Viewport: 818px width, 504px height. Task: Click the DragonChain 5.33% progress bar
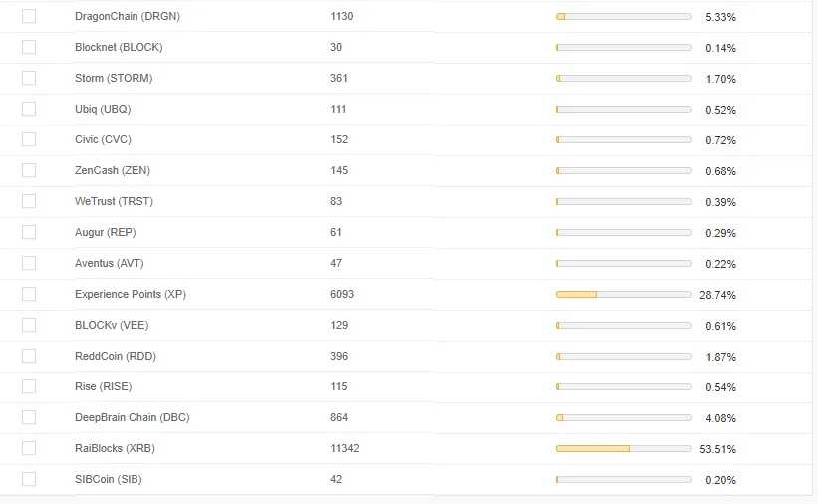(x=624, y=16)
